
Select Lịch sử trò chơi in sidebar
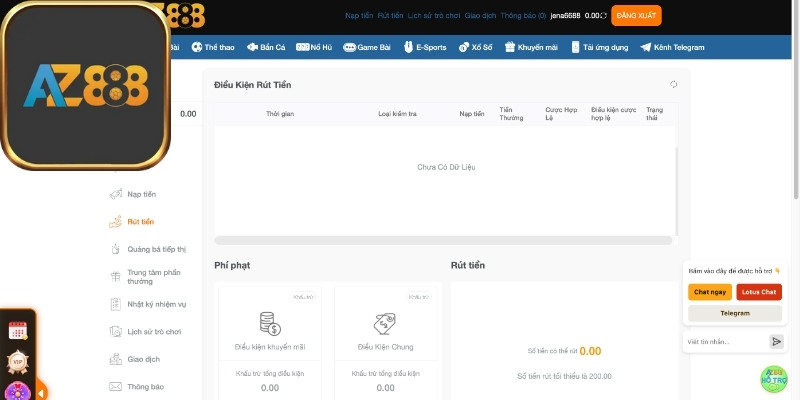click(x=154, y=331)
